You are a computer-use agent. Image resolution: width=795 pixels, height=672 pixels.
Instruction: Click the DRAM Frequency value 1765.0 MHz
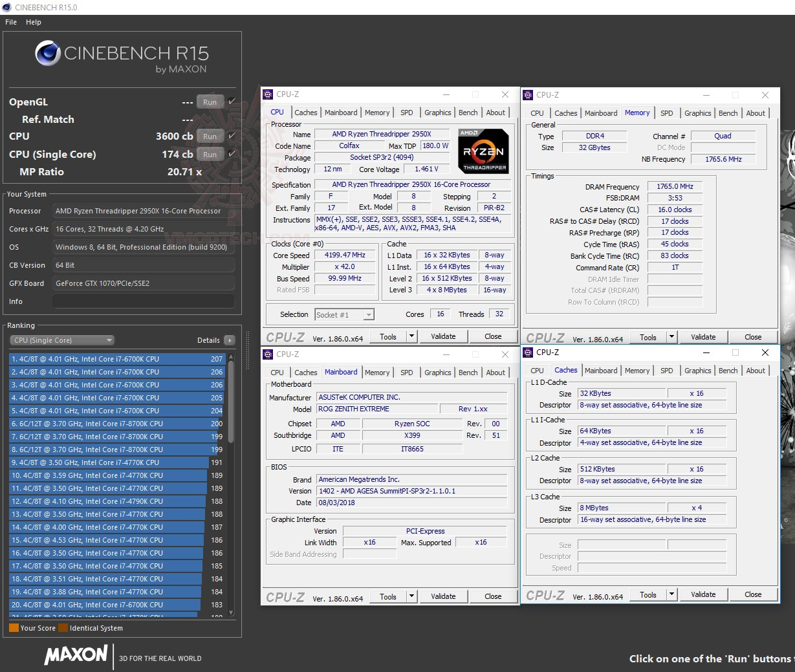pyautogui.click(x=675, y=186)
